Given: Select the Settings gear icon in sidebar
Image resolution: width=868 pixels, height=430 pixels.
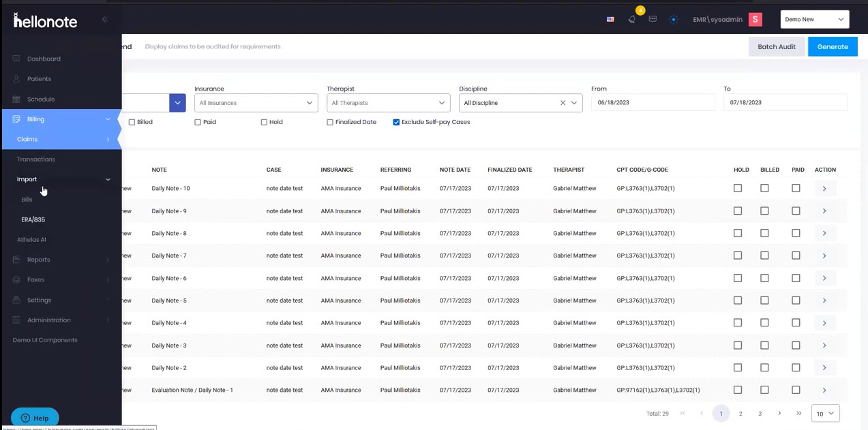Looking at the screenshot, I should [16, 300].
